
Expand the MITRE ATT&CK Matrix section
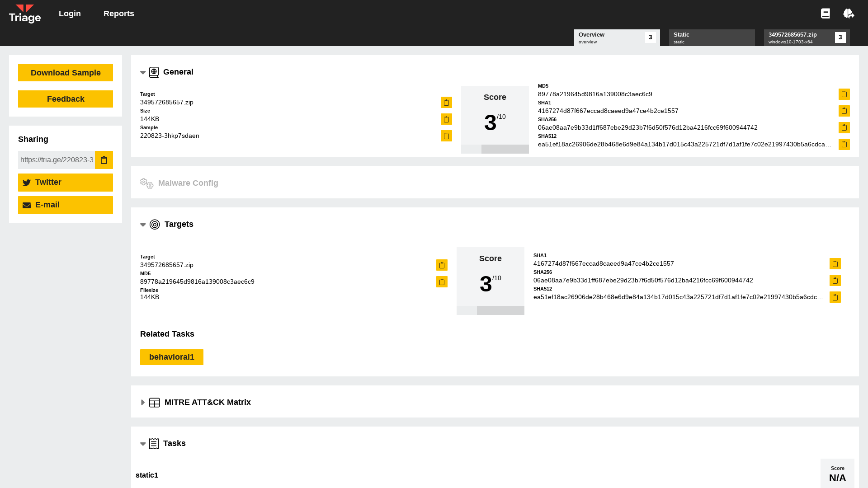[143, 402]
